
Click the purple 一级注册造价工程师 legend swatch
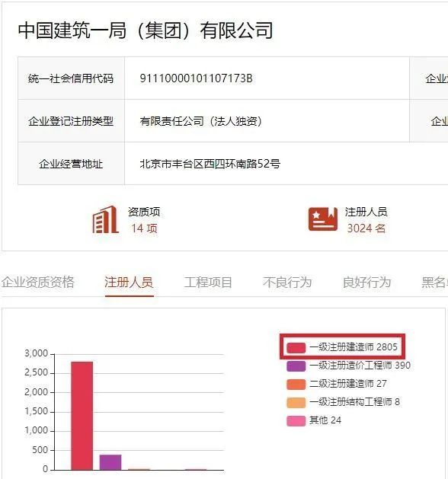[296, 366]
